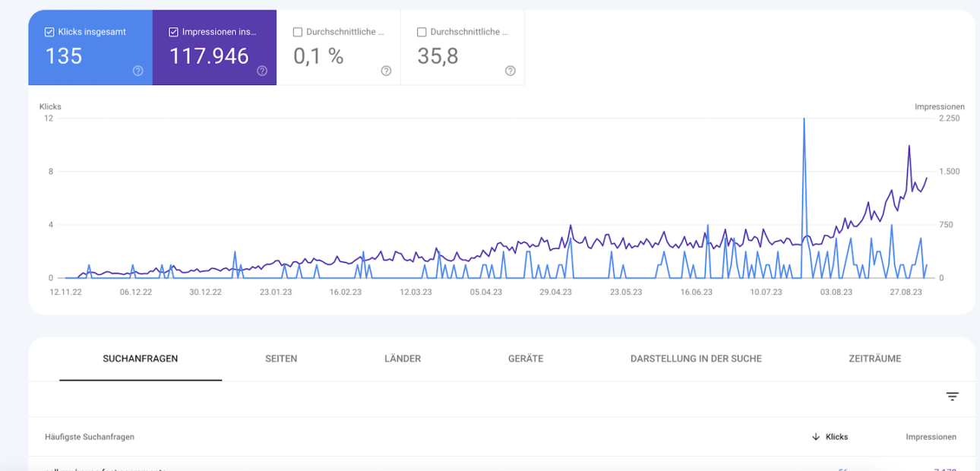The width and height of the screenshot is (980, 471).
Task: Switch to the Suchanfragen tab
Action: point(141,359)
